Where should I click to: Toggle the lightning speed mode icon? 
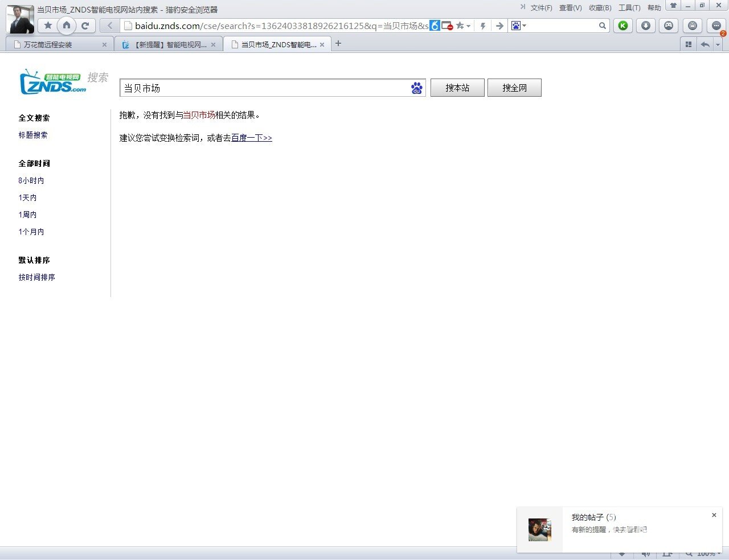(x=483, y=26)
